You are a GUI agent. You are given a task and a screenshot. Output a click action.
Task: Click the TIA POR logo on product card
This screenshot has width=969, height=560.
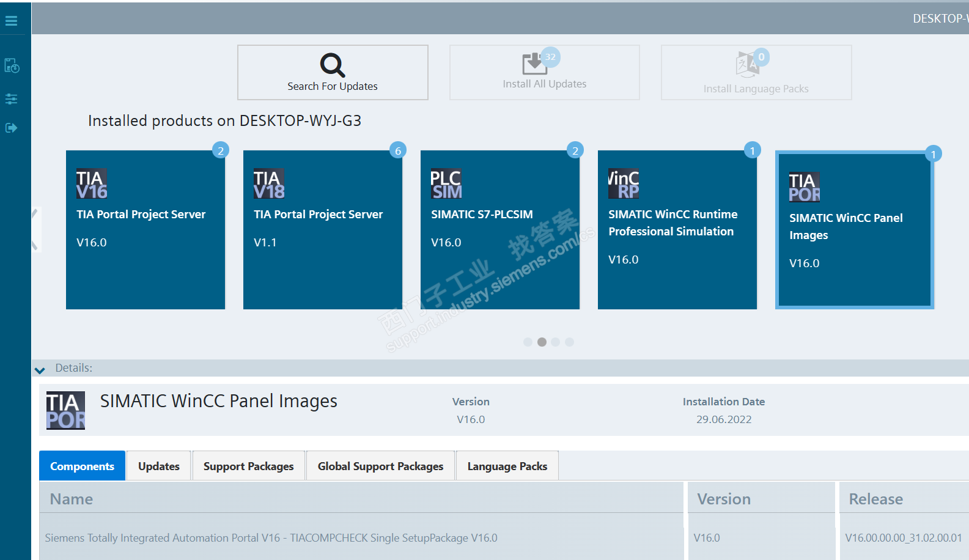805,187
